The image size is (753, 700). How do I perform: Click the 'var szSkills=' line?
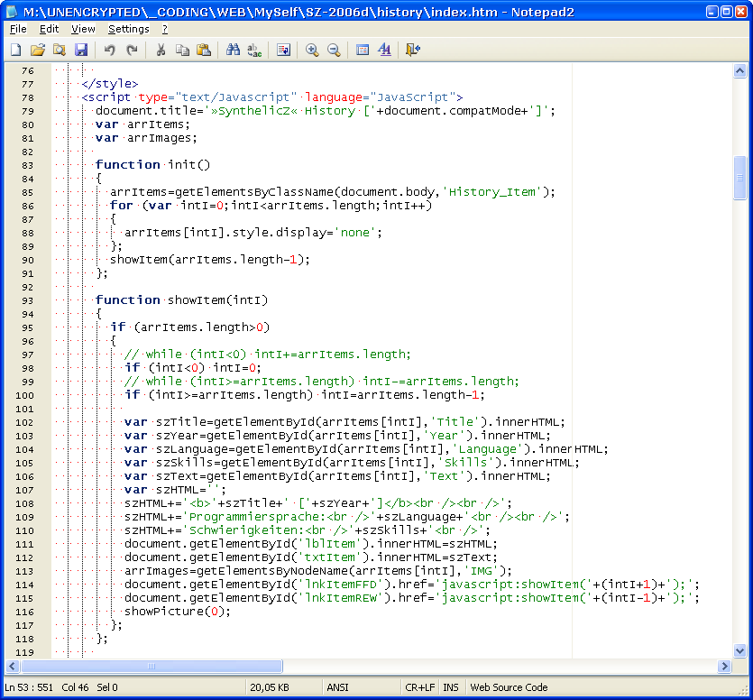(352, 463)
